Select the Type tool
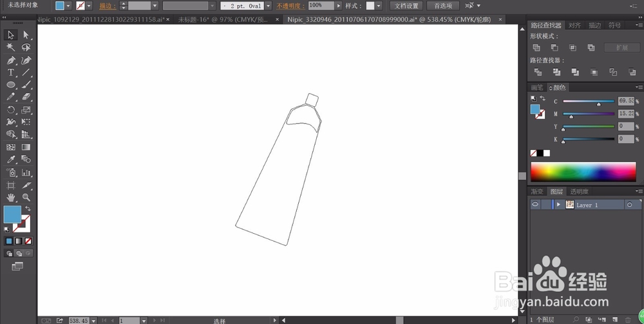This screenshot has height=324, width=644. pyautogui.click(x=11, y=73)
